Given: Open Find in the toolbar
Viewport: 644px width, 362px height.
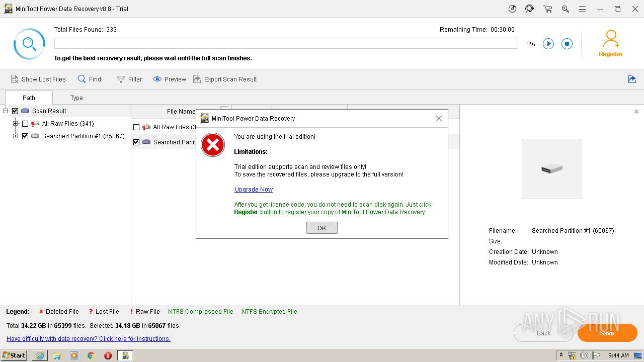Looking at the screenshot, I should 90,79.
